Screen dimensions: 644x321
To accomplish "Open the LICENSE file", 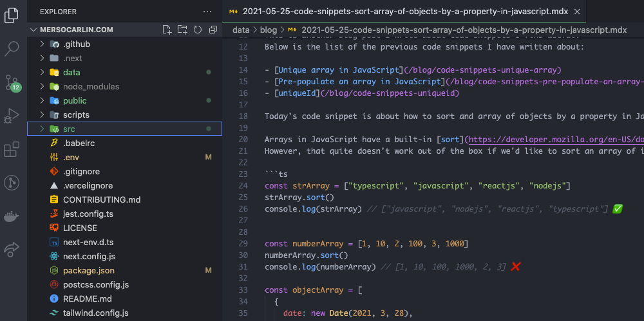I will coord(125,228).
